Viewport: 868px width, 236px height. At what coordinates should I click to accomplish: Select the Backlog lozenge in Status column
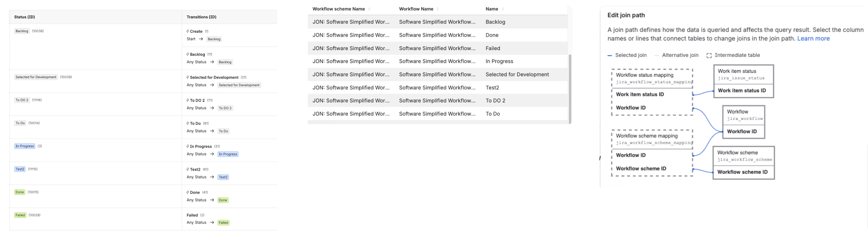click(22, 31)
